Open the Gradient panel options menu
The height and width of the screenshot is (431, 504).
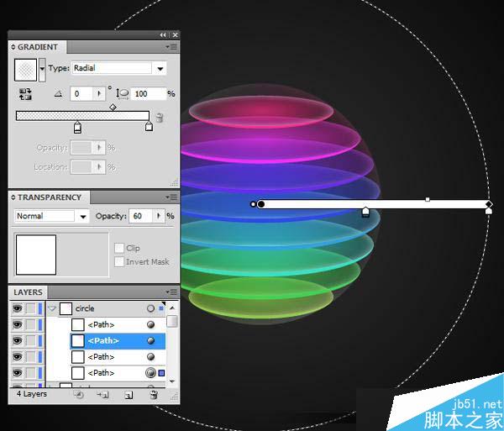pyautogui.click(x=171, y=47)
